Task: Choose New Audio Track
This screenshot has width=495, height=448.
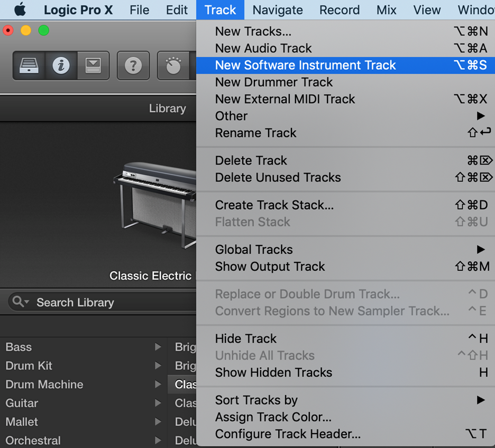Action: point(346,48)
